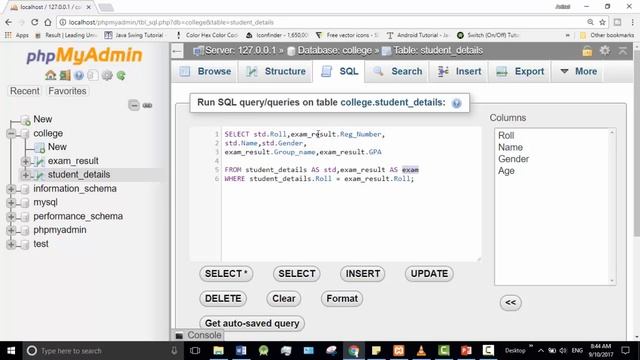Click the page lock icon in header
This screenshot has height=360, width=640.
[587, 51]
